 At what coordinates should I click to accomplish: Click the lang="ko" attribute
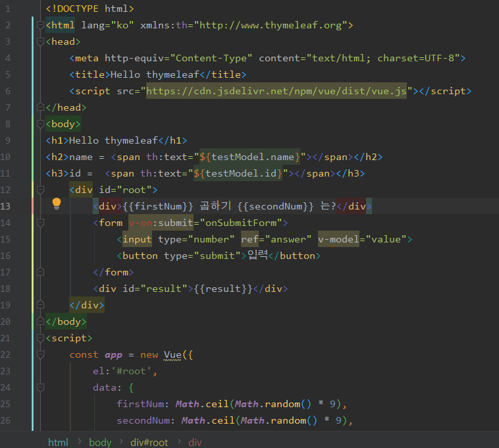point(107,25)
